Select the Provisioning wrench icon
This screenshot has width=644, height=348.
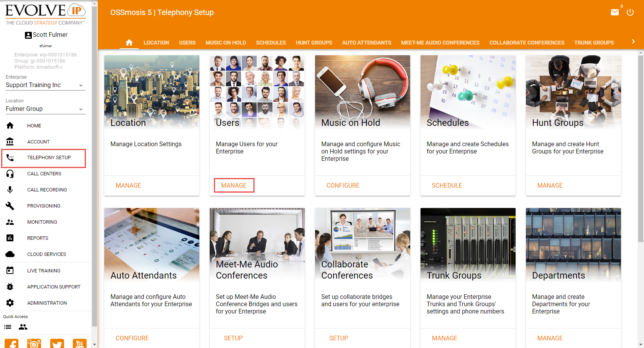pos(10,206)
